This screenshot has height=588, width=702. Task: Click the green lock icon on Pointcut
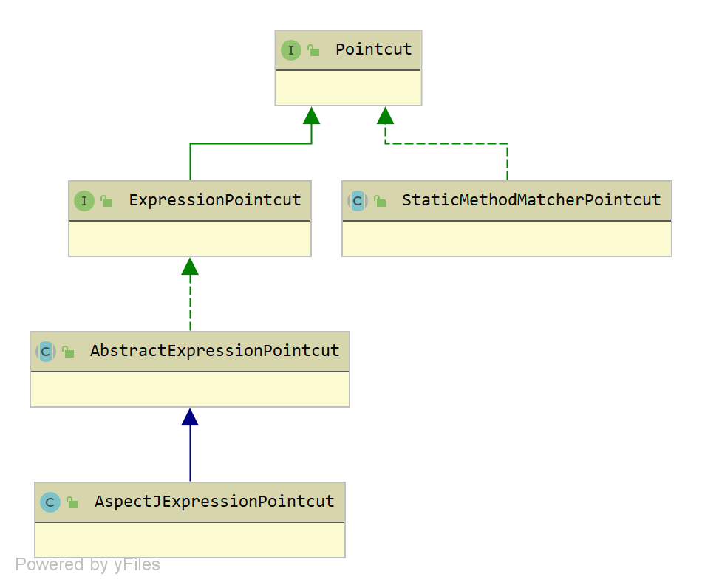coord(313,50)
